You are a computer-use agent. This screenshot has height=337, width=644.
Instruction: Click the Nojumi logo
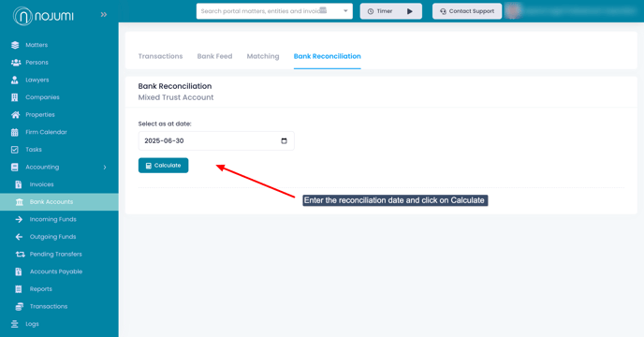(x=43, y=16)
